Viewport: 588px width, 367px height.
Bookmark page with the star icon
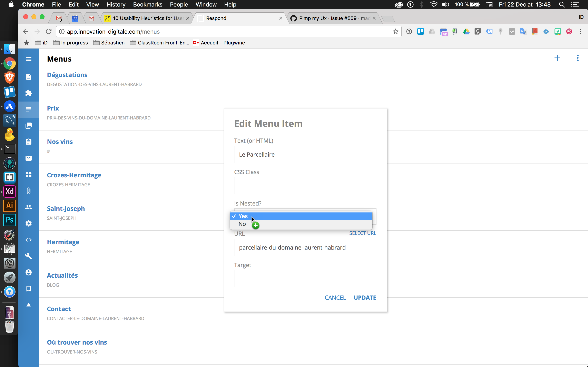(395, 32)
